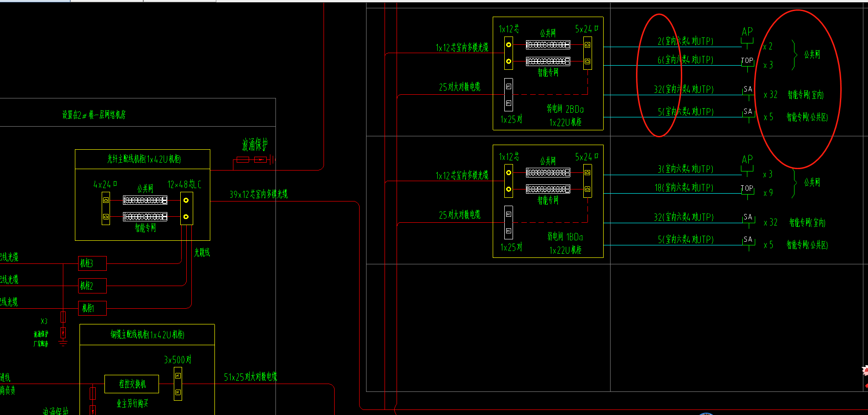This screenshot has height=415, width=868.
Task: Select the 程控交换机 block
Action: tap(132, 384)
